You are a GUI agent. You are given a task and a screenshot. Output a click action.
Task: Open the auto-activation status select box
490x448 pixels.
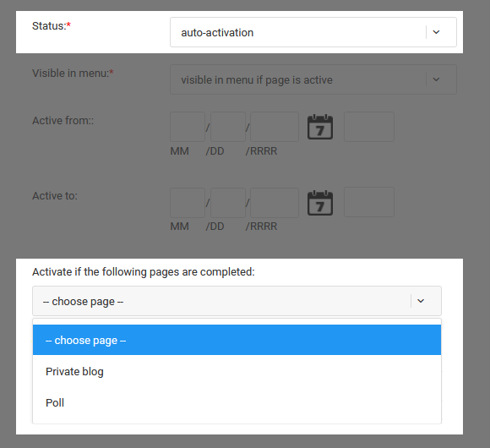coord(313,32)
